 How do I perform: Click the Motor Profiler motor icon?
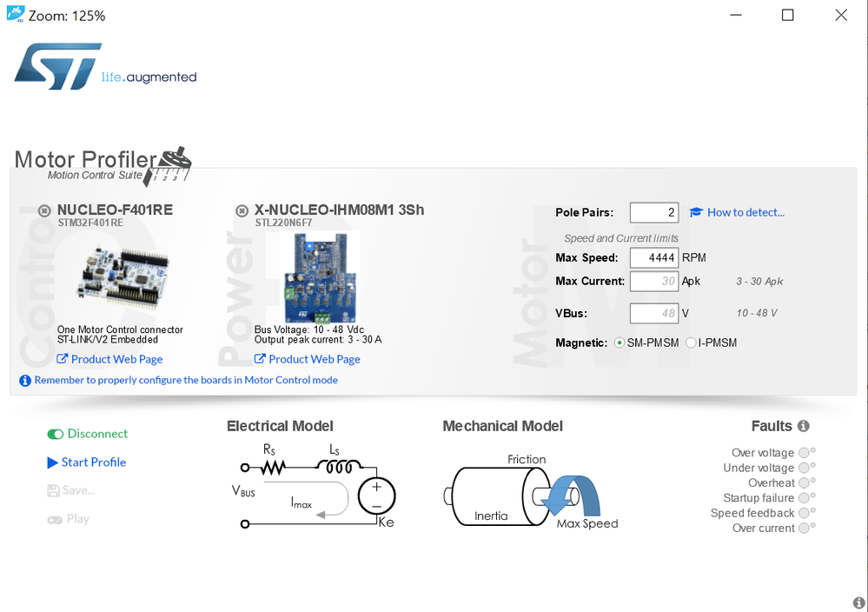pos(169,165)
